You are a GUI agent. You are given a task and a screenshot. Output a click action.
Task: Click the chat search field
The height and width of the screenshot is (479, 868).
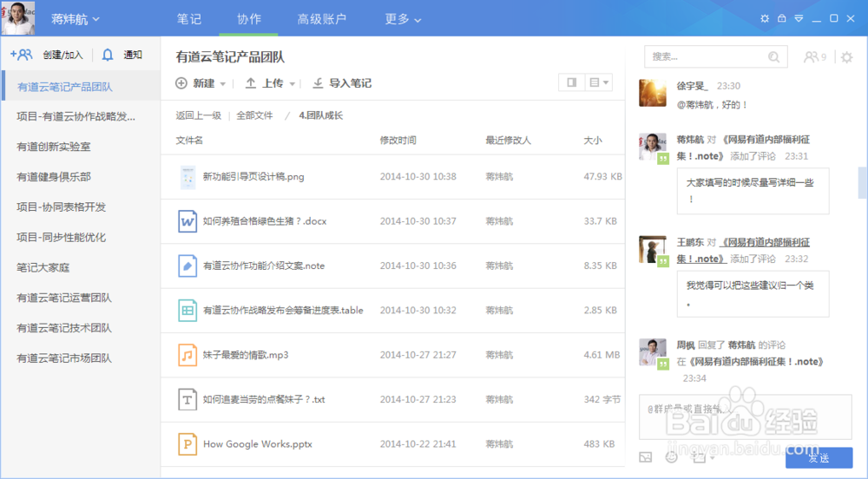[716, 56]
